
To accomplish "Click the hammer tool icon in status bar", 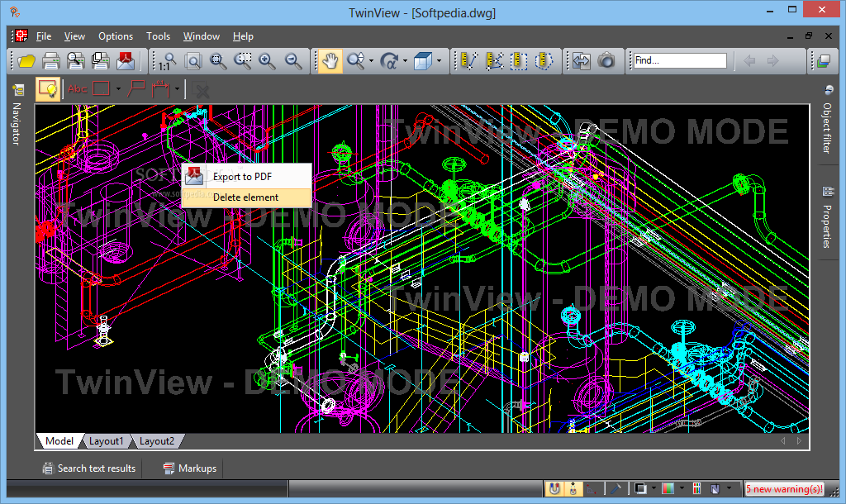I will click(x=615, y=489).
